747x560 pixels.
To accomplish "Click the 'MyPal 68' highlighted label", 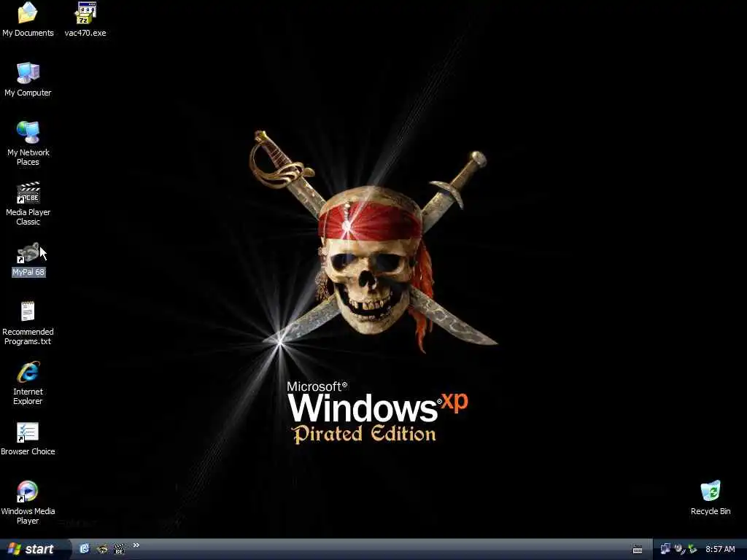I will point(28,273).
